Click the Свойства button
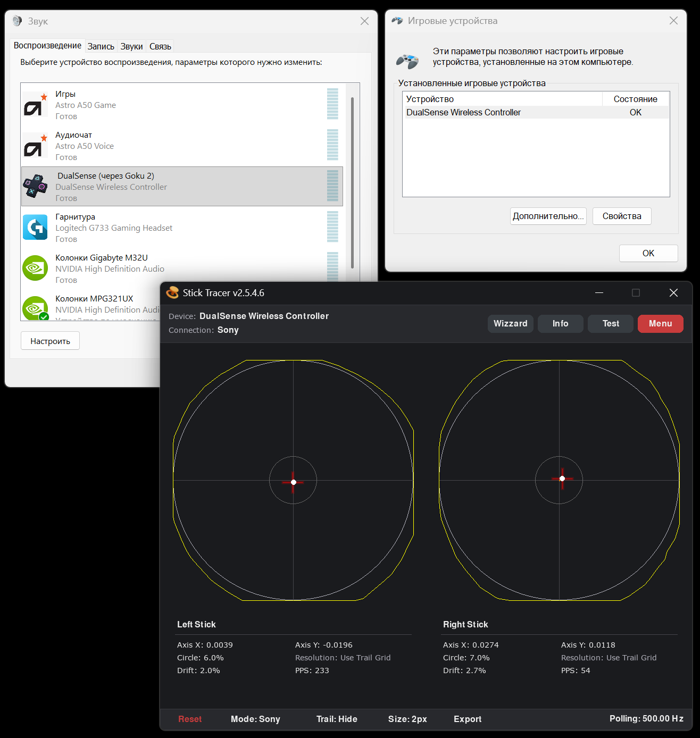 [x=622, y=216]
